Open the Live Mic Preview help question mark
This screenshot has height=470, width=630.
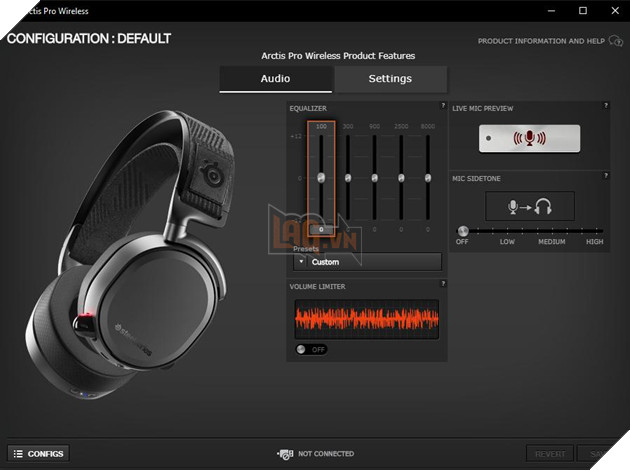click(606, 105)
